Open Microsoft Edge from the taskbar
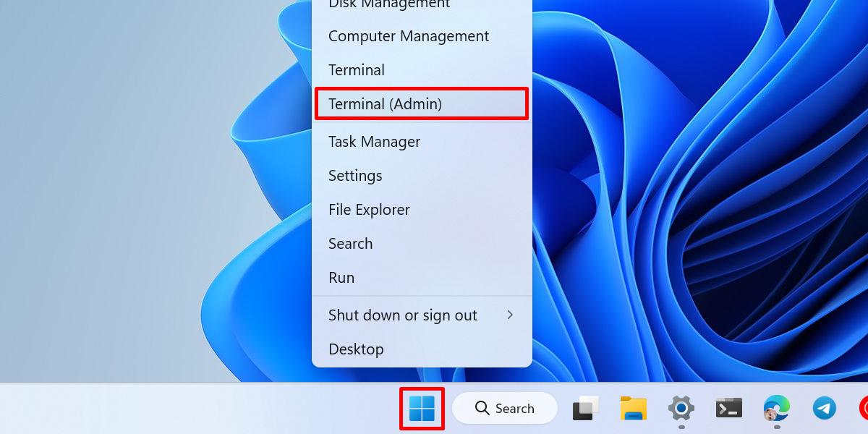 pos(776,408)
